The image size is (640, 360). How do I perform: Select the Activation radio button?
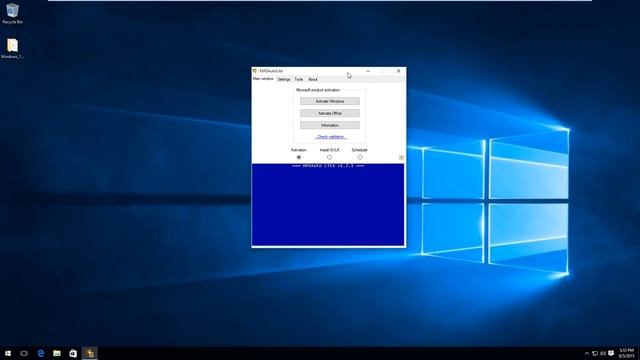tap(299, 157)
